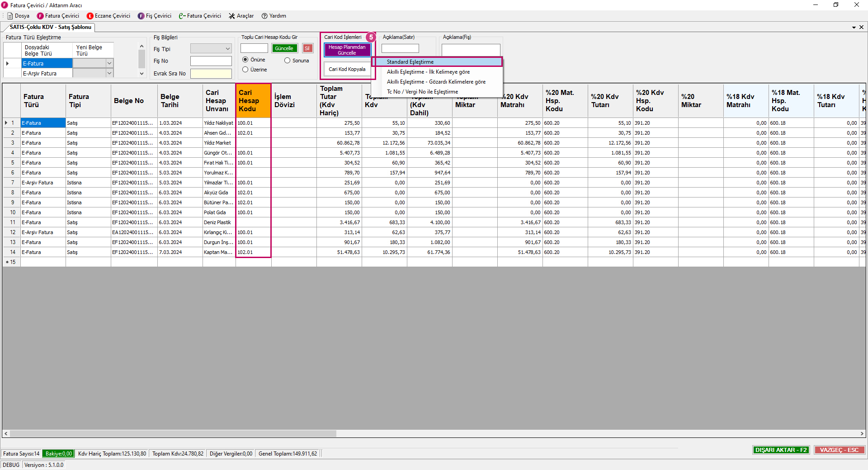Image resolution: width=868 pixels, height=470 pixels.
Task: Choose Standard Eşleştirme from the menu
Action: point(410,62)
